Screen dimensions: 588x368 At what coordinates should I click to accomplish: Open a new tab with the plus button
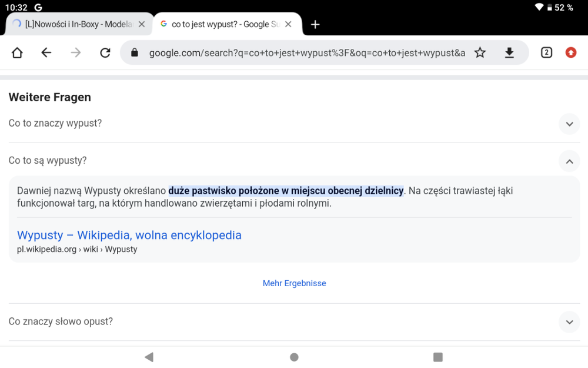click(315, 25)
